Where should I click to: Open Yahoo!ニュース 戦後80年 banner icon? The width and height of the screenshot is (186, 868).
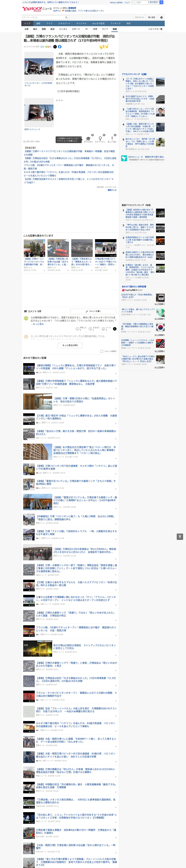pos(124,158)
